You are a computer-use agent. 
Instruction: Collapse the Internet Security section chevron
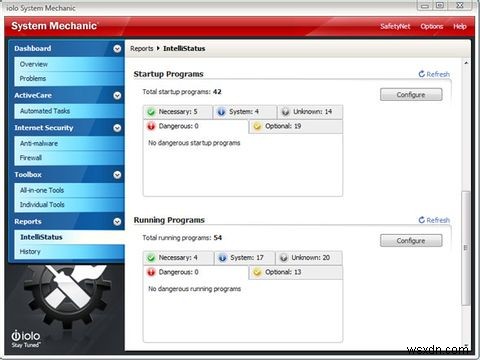117,128
